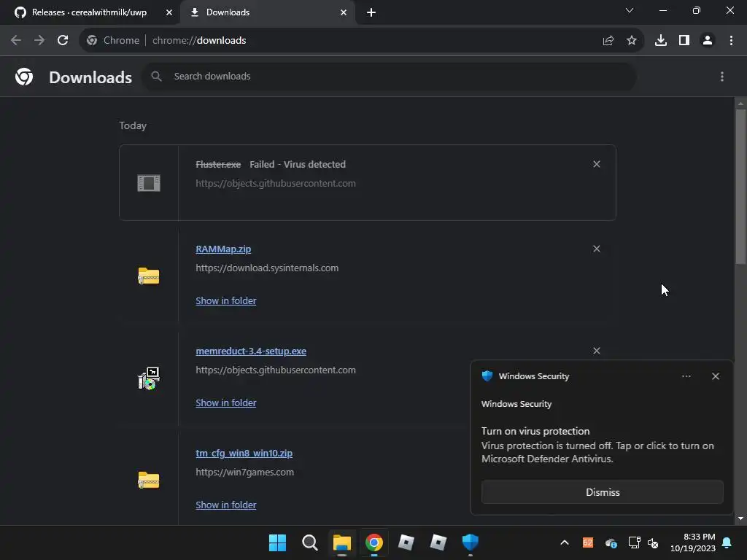This screenshot has width=747, height=560.
Task: Click the orange 62 temperature tray icon
Action: pyautogui.click(x=588, y=542)
